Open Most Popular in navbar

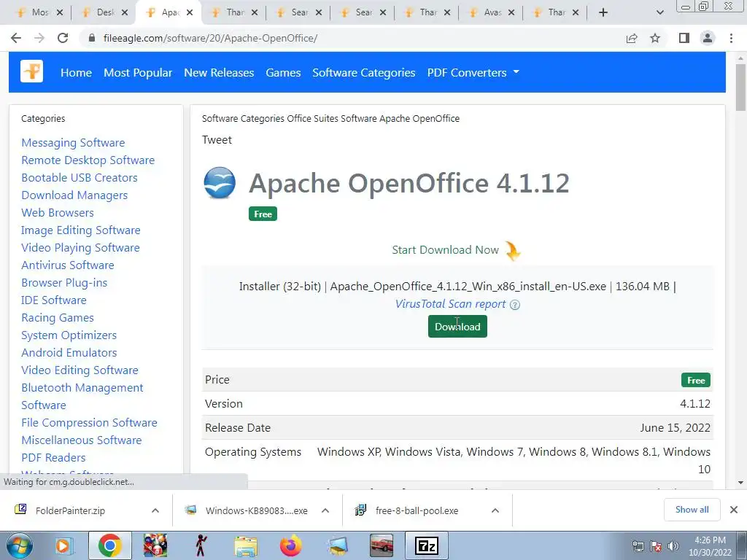(x=138, y=72)
